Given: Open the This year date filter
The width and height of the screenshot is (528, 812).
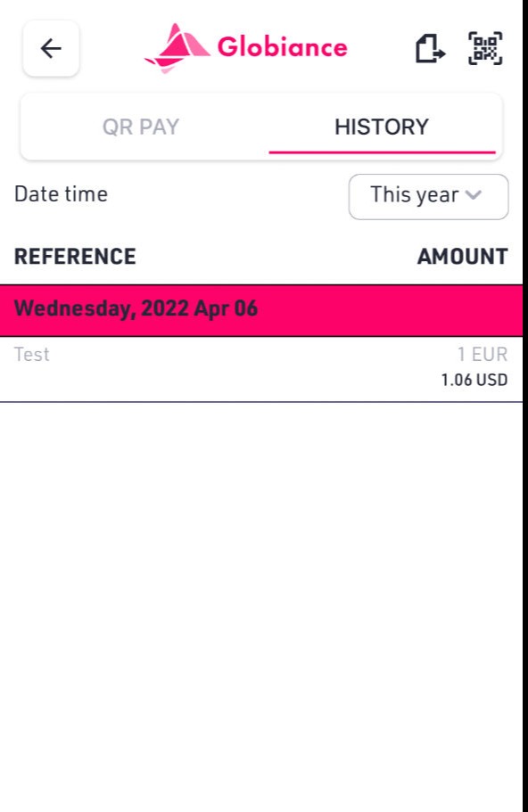Looking at the screenshot, I should point(428,196).
